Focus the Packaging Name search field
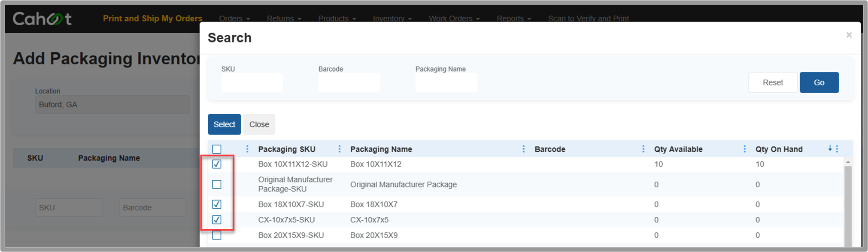This screenshot has height=252, width=868. click(x=446, y=82)
